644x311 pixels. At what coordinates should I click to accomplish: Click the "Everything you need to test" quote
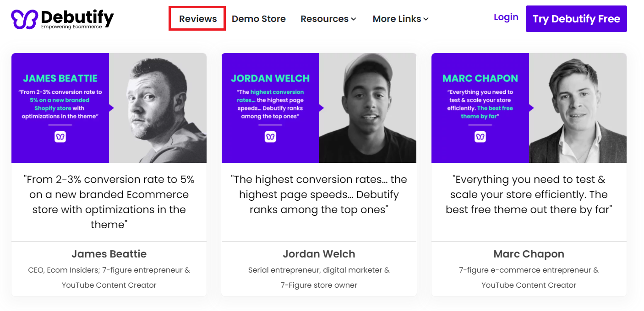pos(529,194)
